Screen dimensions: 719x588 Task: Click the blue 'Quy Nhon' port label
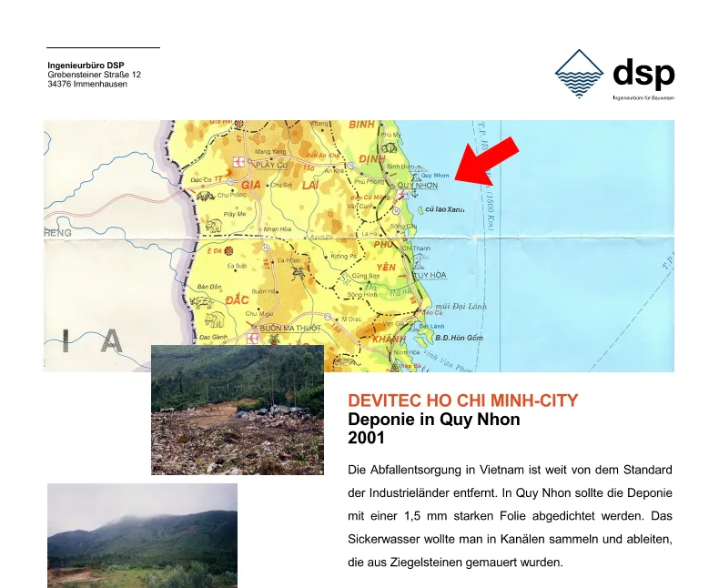pos(435,175)
